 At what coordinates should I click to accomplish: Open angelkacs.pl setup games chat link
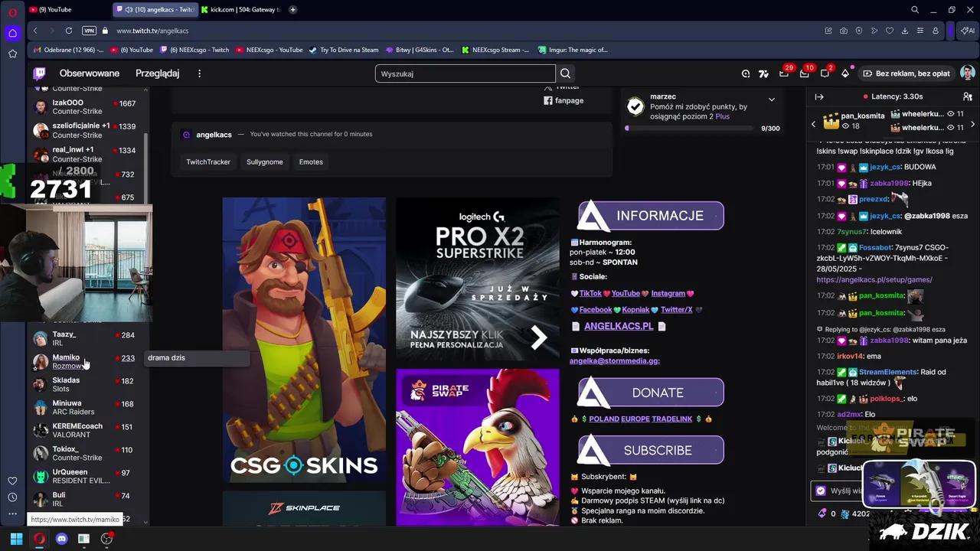tap(874, 279)
